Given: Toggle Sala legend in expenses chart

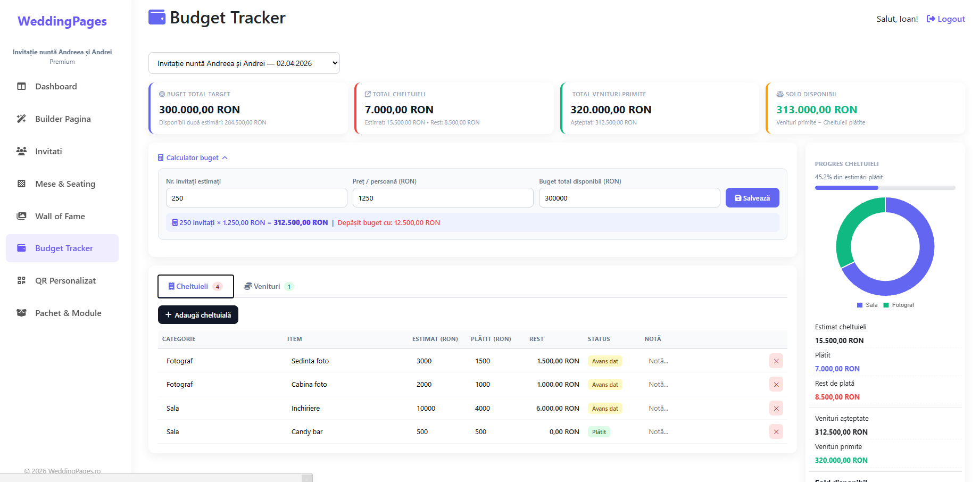Looking at the screenshot, I should pyautogui.click(x=867, y=305).
